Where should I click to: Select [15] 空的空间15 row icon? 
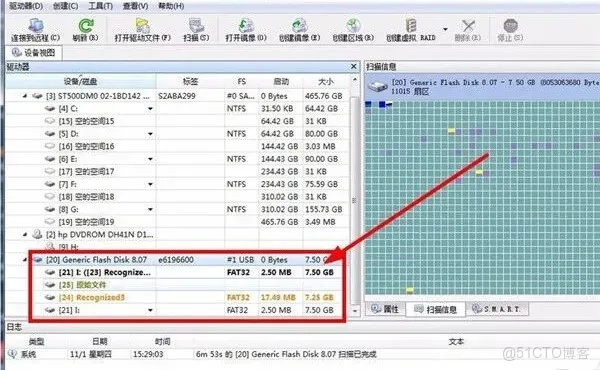coord(50,121)
